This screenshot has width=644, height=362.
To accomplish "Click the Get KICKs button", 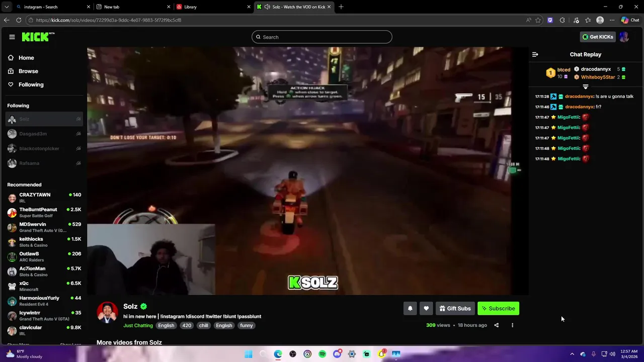I will tap(598, 37).
